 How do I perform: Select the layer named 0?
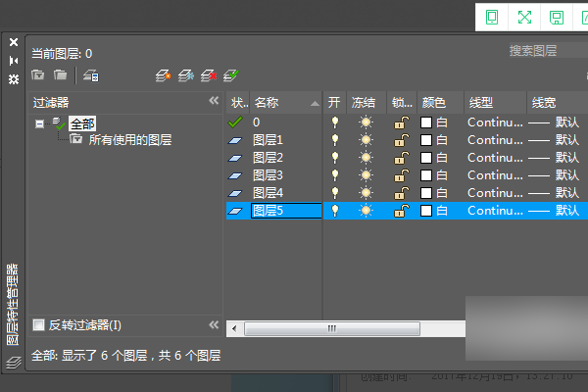[x=256, y=122]
